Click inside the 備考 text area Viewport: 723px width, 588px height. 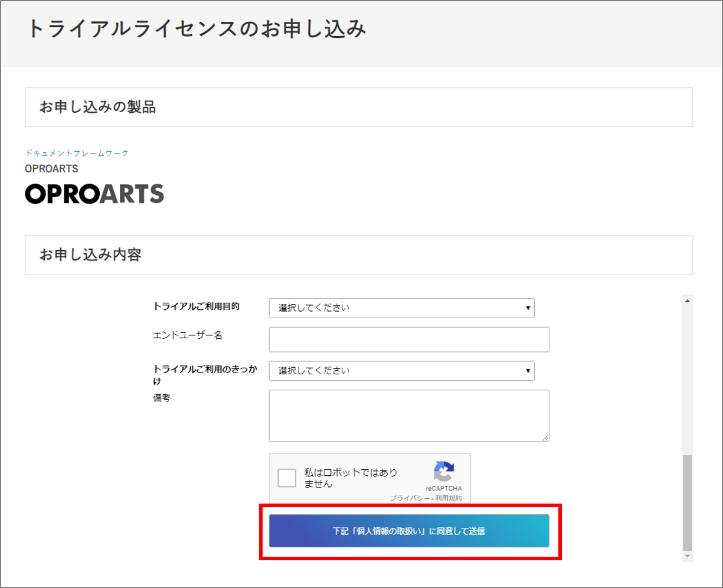pyautogui.click(x=408, y=415)
